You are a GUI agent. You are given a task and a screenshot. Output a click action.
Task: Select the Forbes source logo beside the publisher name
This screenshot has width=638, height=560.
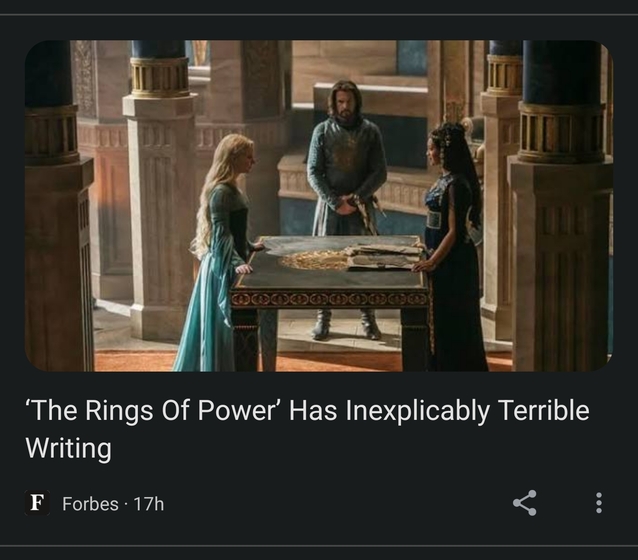click(37, 503)
